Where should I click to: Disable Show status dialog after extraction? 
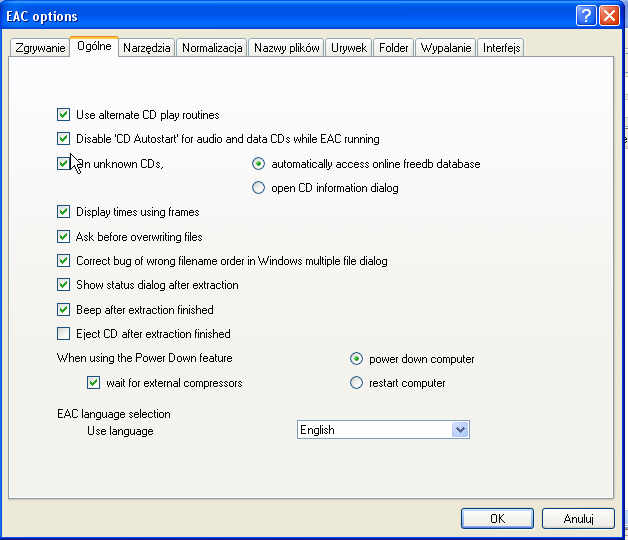[x=63, y=284]
